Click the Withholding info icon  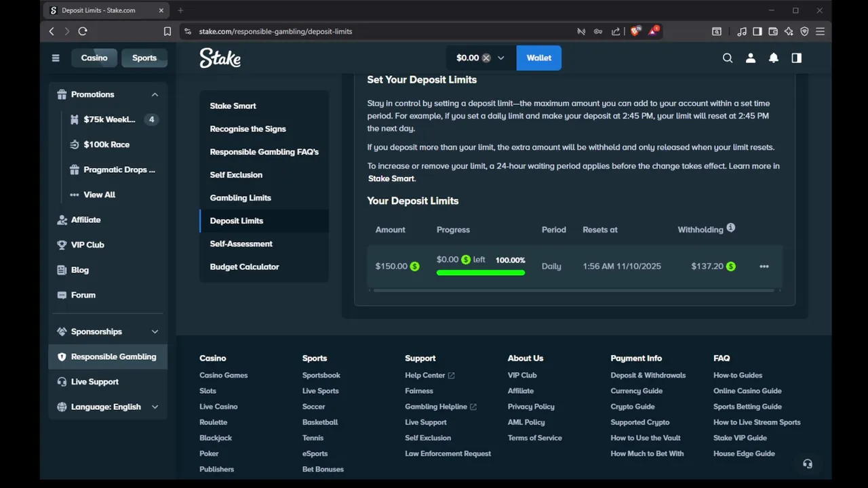731,228
